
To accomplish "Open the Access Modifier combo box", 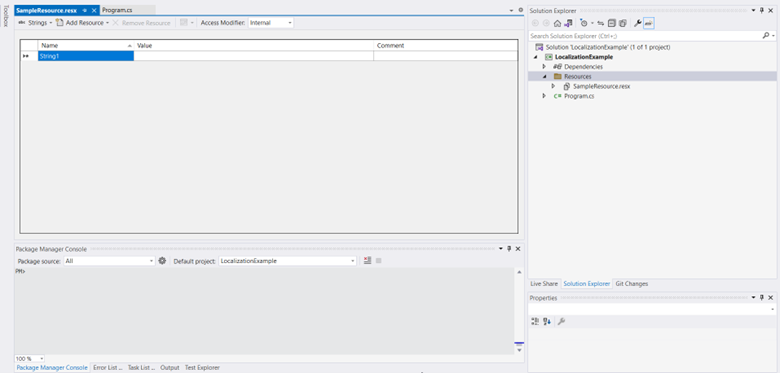I will click(x=271, y=23).
